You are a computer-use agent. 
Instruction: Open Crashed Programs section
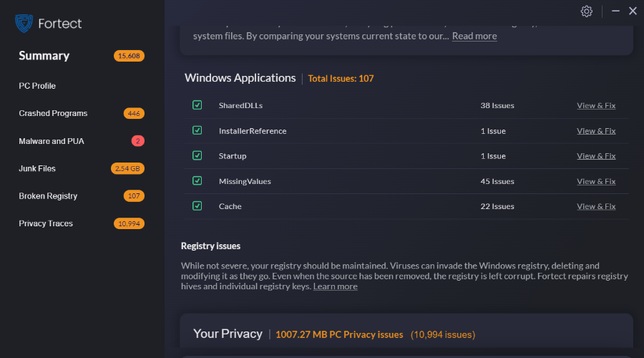click(x=53, y=113)
